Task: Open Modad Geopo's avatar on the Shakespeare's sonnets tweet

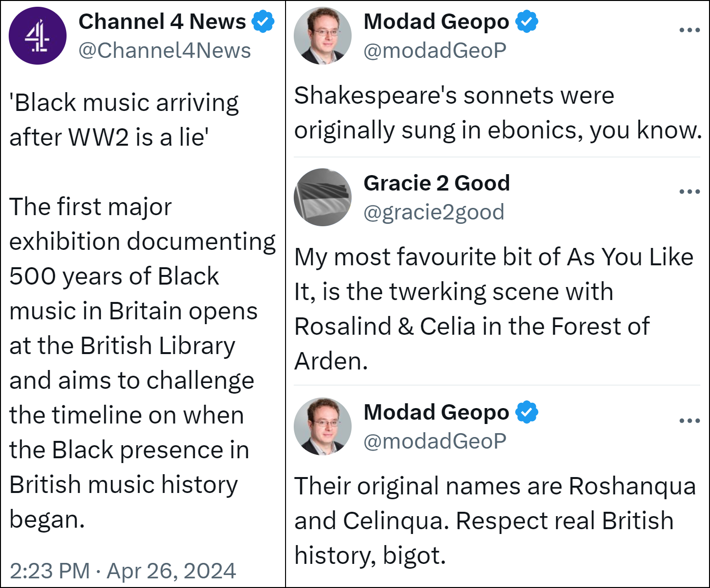Action: click(x=323, y=36)
